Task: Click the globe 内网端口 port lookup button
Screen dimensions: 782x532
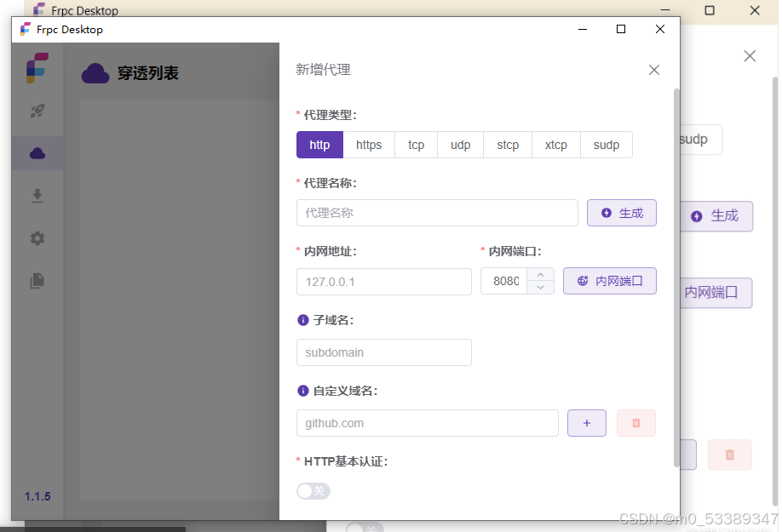Action: pyautogui.click(x=609, y=281)
